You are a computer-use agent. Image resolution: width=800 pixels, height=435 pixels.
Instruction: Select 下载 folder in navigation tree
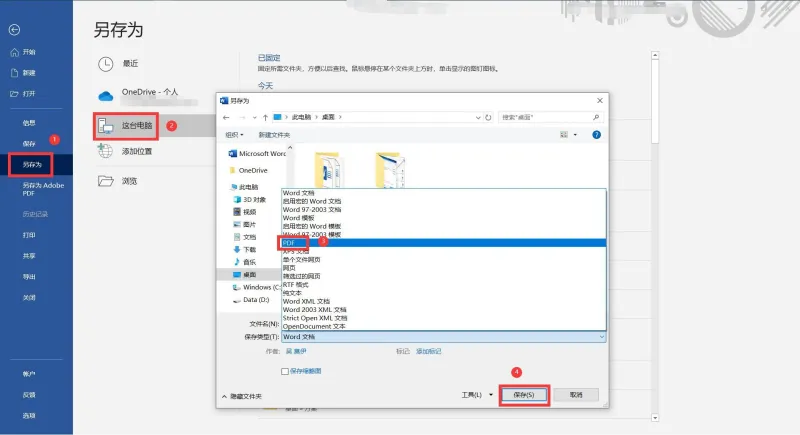click(x=245, y=249)
